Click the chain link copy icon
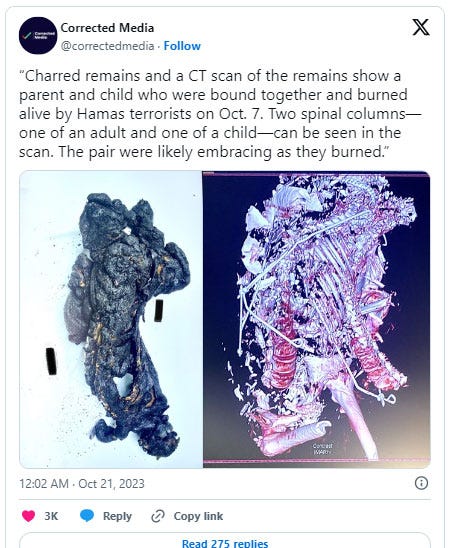The height and width of the screenshot is (548, 450). (158, 516)
